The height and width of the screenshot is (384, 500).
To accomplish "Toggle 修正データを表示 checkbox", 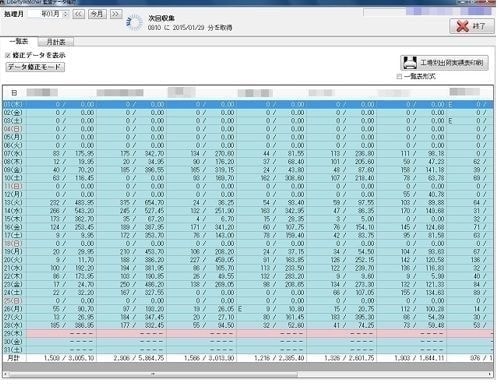I will pyautogui.click(x=8, y=55).
